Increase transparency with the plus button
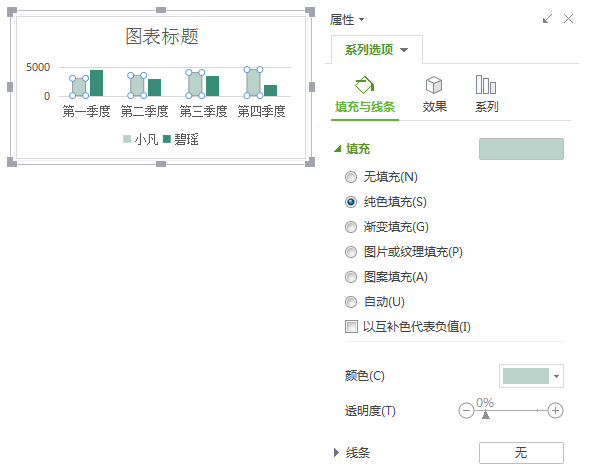This screenshot has width=592, height=473. point(555,410)
